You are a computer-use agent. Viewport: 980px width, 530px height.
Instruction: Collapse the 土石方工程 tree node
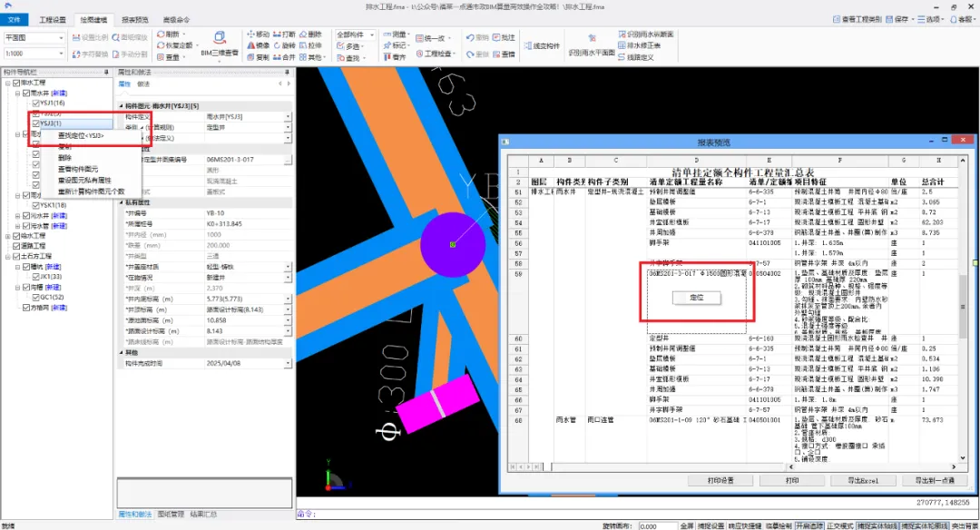point(7,256)
